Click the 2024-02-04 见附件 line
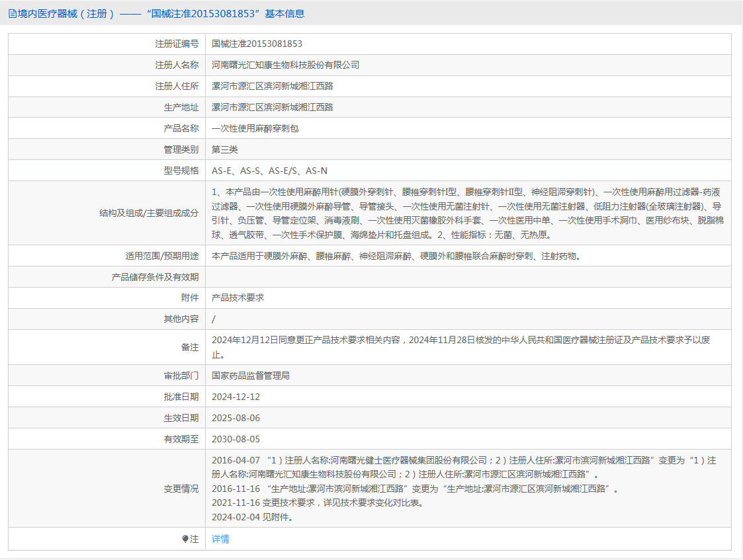The width and height of the screenshot is (743, 560). [x=253, y=517]
